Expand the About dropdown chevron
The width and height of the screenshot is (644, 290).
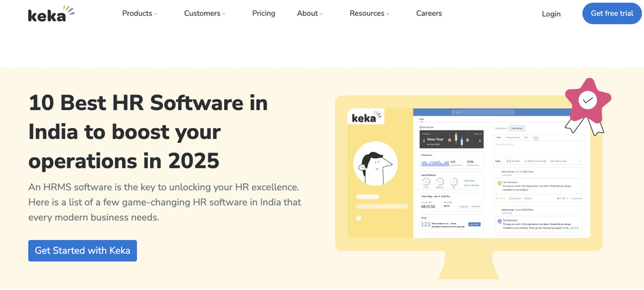coord(321,14)
